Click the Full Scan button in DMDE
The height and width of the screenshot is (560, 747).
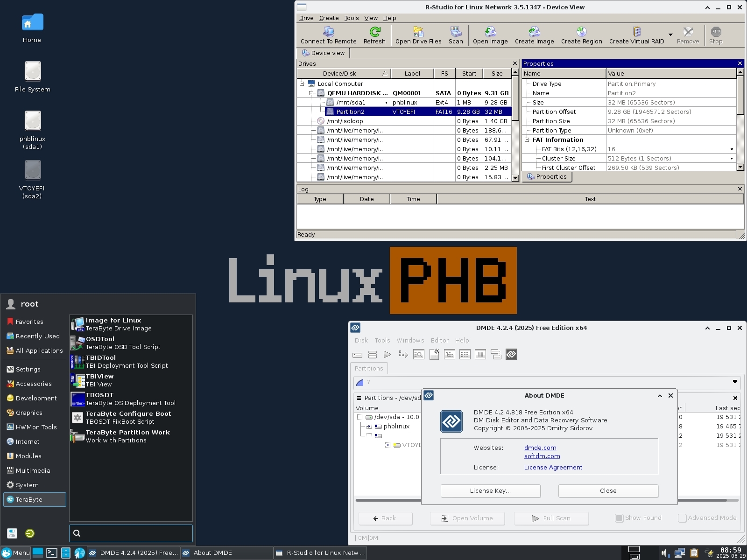pyautogui.click(x=551, y=518)
